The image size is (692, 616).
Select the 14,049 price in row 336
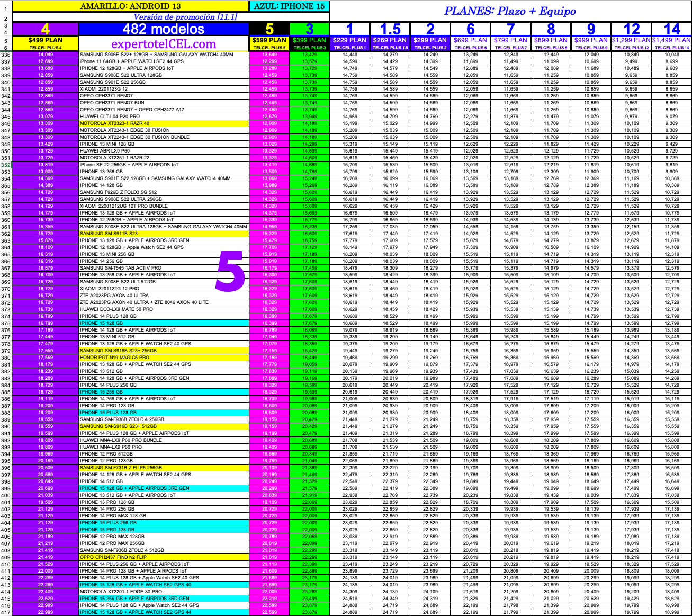tap(46, 55)
